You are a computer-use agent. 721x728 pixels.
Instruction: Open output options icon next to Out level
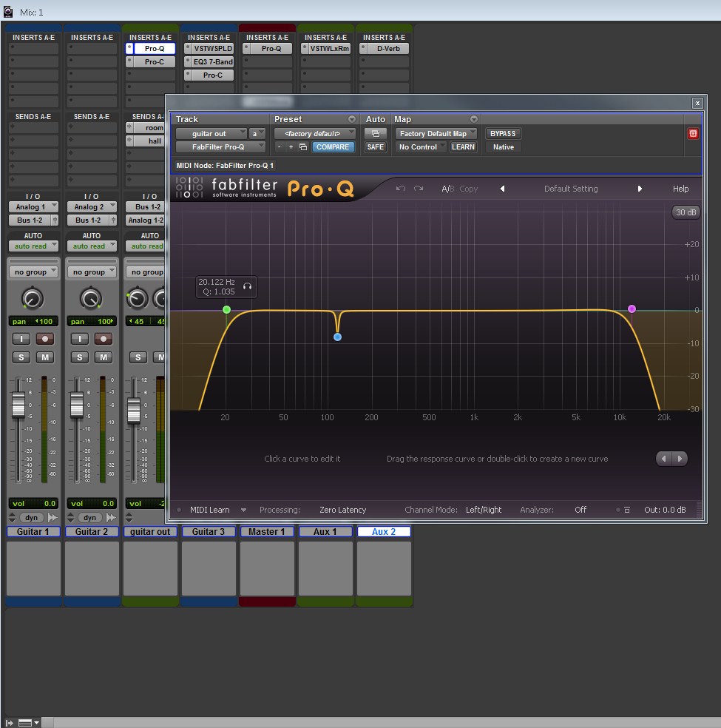click(627, 510)
